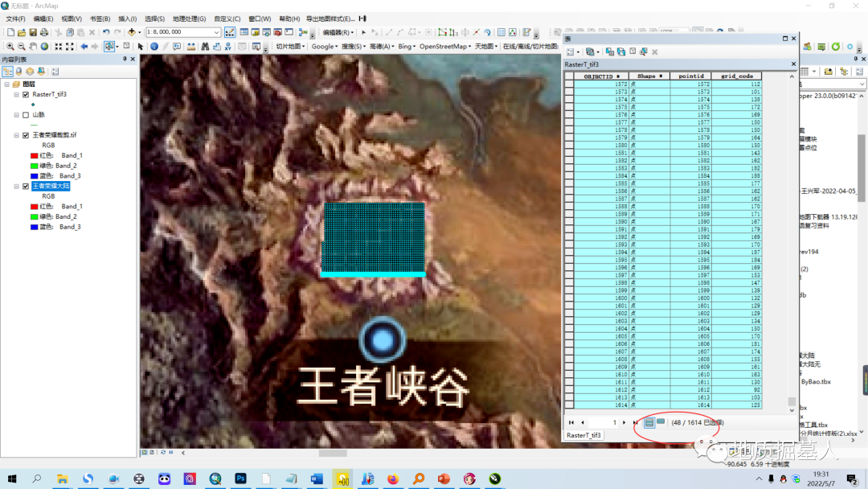
Task: Open the 文件(F) menu
Action: [x=15, y=18]
